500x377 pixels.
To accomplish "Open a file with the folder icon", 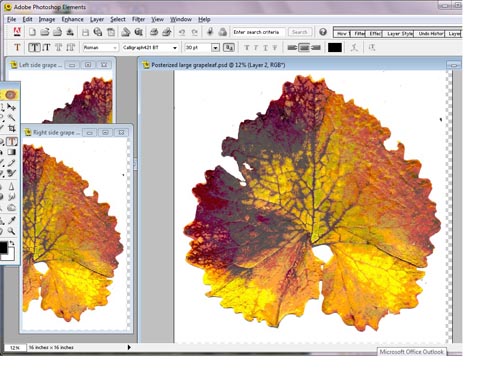I will tap(45, 32).
